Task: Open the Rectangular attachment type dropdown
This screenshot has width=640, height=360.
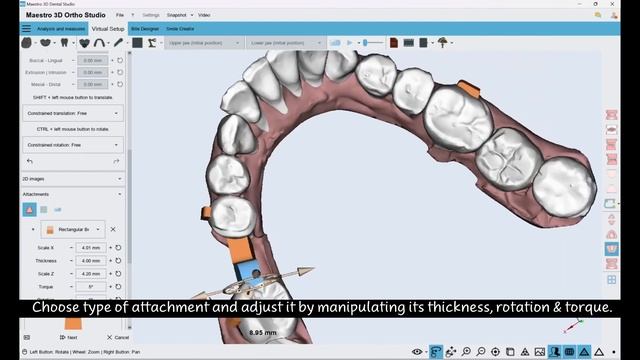Action: (x=73, y=229)
